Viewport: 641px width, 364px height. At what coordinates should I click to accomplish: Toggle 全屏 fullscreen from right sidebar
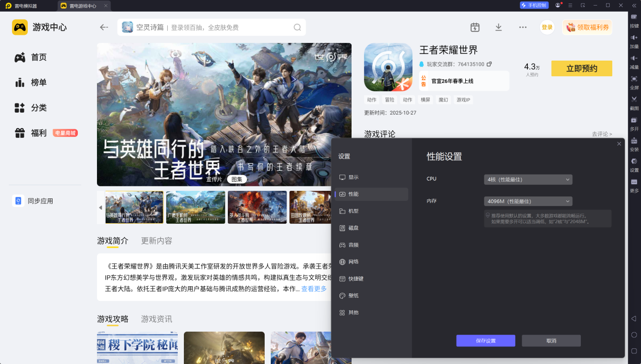634,82
